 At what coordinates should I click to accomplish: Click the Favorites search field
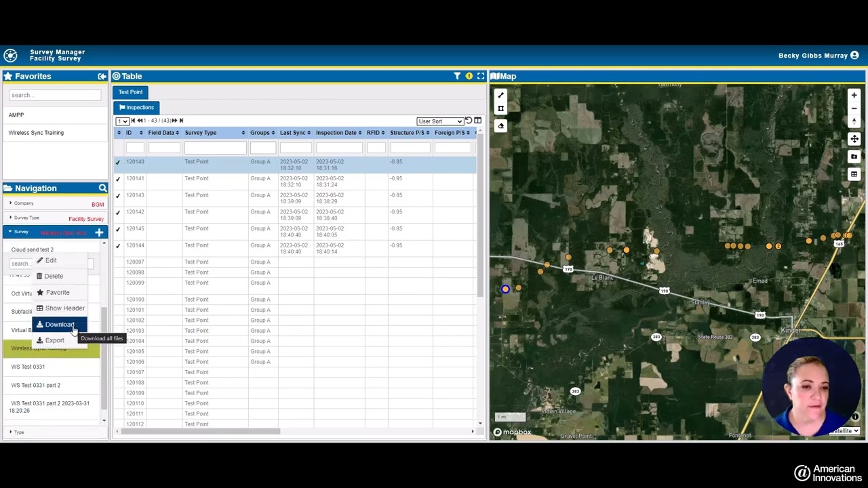coord(56,96)
